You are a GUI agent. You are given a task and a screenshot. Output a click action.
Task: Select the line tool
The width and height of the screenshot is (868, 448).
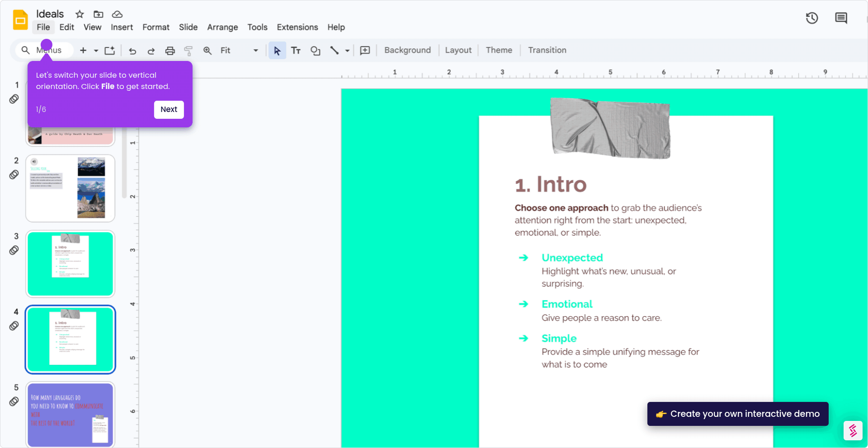click(x=334, y=50)
